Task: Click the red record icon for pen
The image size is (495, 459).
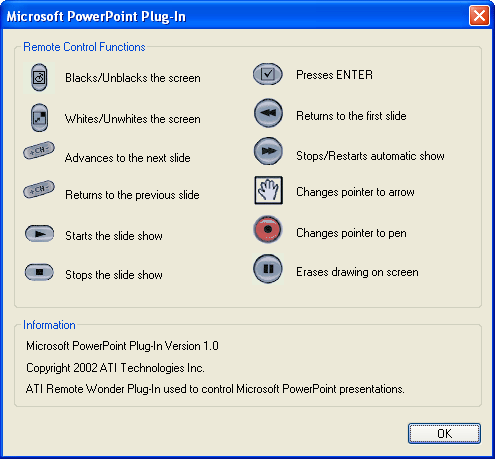Action: [268, 229]
